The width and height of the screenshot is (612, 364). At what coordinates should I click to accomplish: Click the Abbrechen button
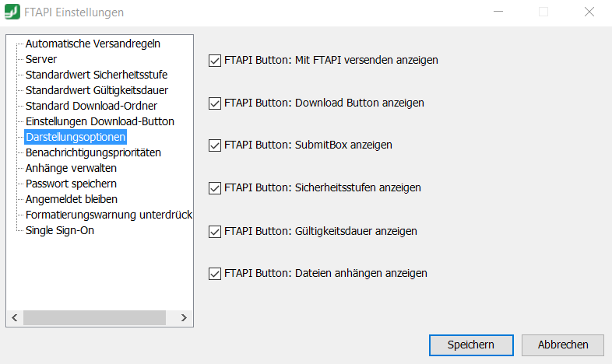563,345
